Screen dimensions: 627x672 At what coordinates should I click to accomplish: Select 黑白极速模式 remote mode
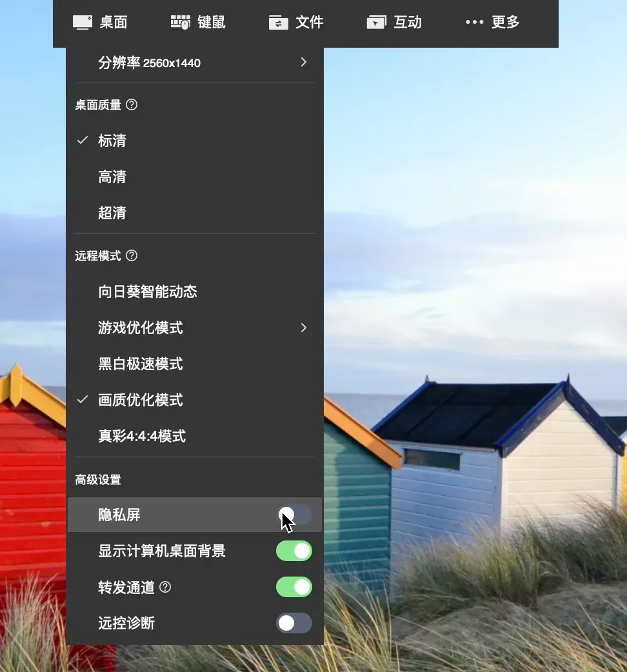tap(195, 364)
